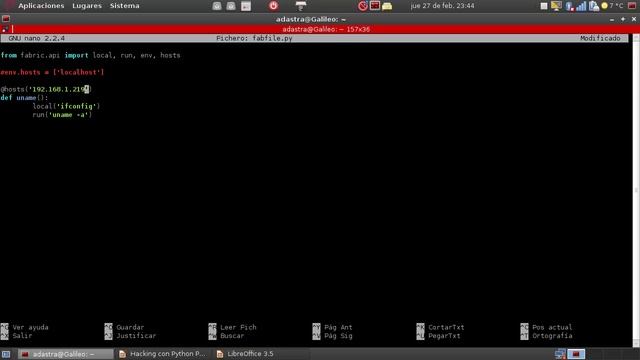
Task: Click the 'def uname():' line
Action: (x=24, y=98)
